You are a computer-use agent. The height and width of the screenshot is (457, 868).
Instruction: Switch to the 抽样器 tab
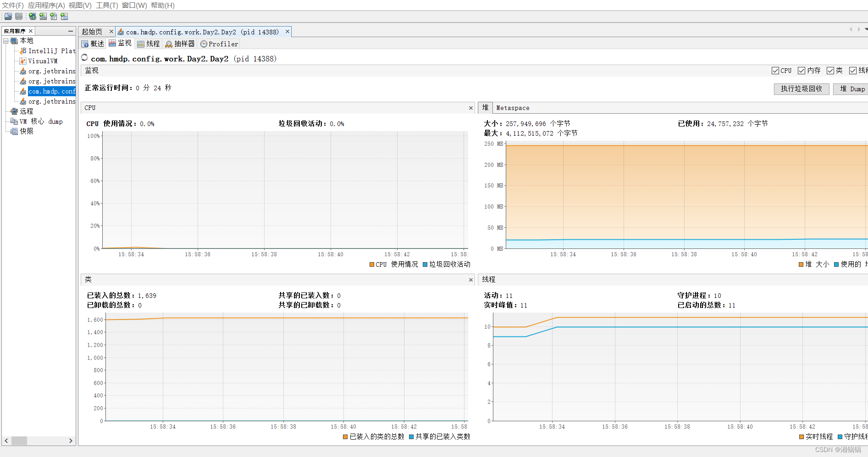click(180, 44)
